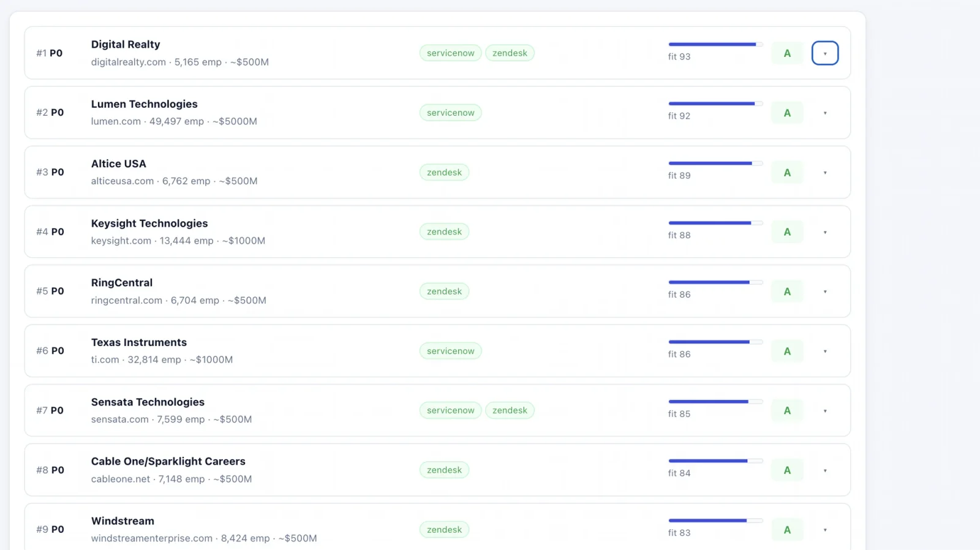
Task: Select the RingCentral company name
Action: (x=122, y=283)
